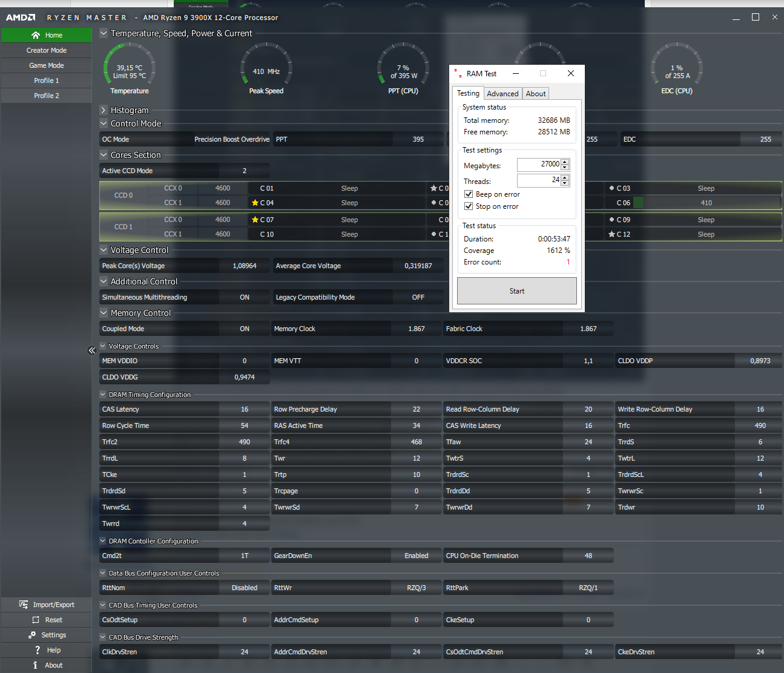
Task: Collapse the Cores Section
Action: (x=104, y=155)
